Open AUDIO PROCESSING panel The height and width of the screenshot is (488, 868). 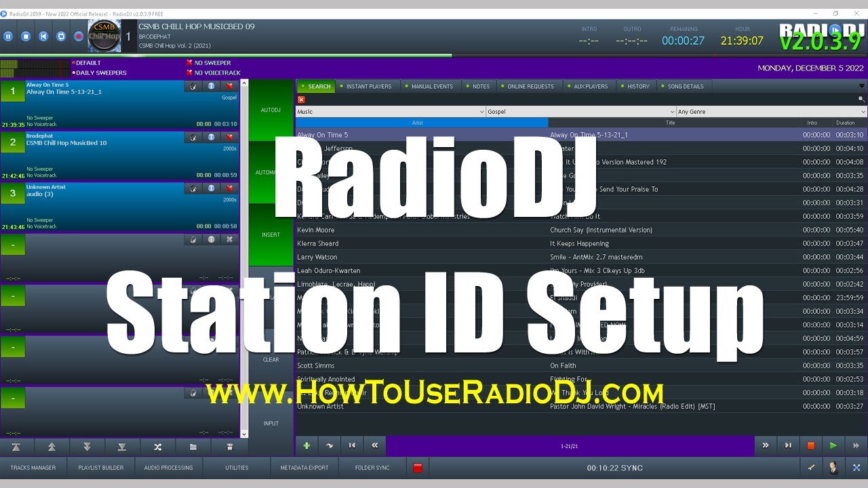pyautogui.click(x=168, y=468)
